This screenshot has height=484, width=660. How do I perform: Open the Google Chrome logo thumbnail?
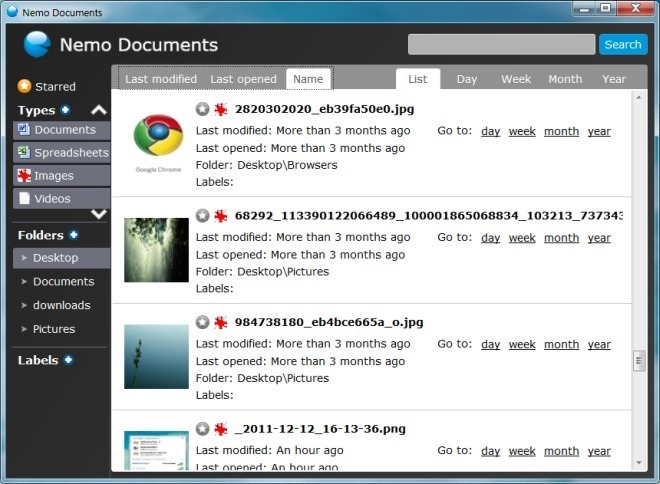pos(158,143)
